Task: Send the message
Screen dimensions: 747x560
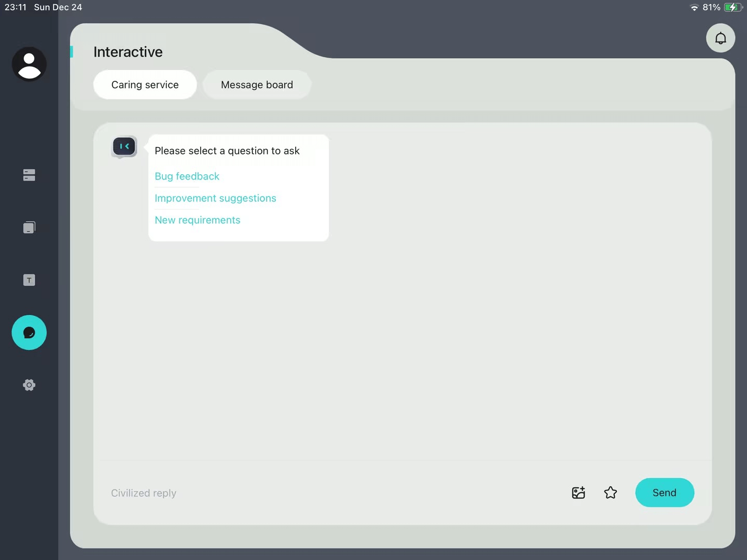Action: [x=665, y=493]
